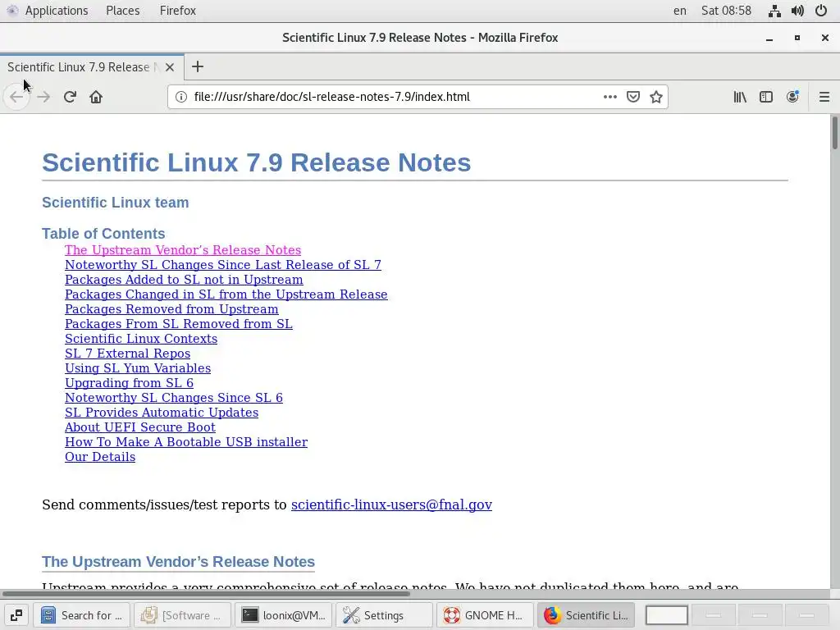This screenshot has width=840, height=630.
Task: Open Noteworthy SL Changes Since SL 6 link
Action: [174, 398]
